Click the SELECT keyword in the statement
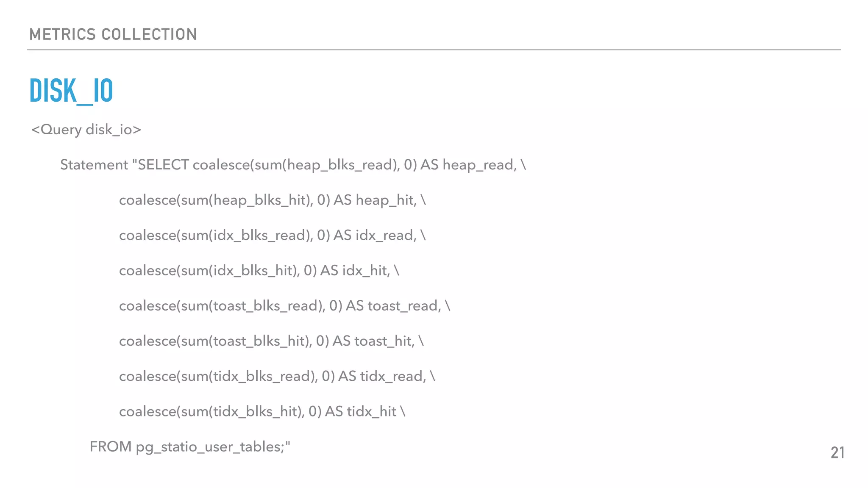 click(163, 165)
